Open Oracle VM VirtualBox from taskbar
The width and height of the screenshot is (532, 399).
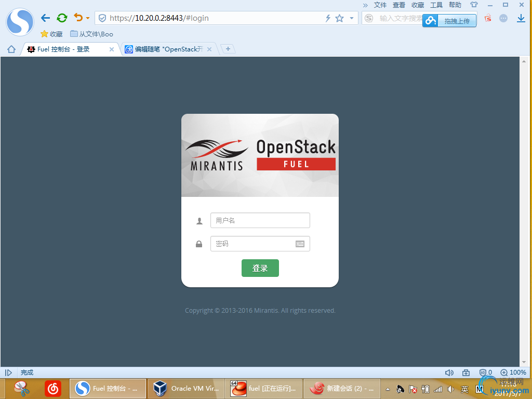[187, 389]
